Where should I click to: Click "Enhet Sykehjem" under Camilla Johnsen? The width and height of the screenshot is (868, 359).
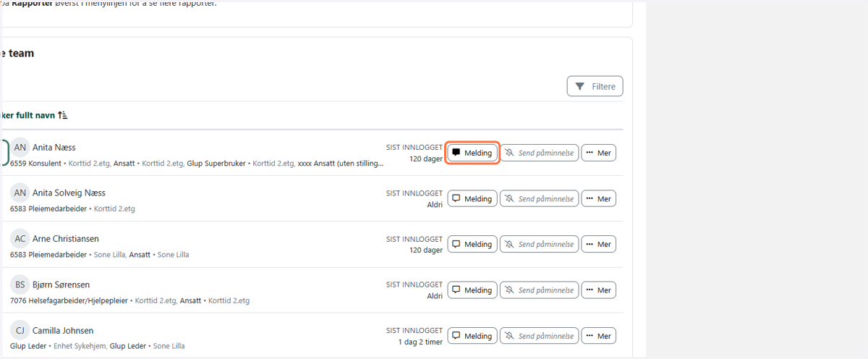tap(80, 346)
